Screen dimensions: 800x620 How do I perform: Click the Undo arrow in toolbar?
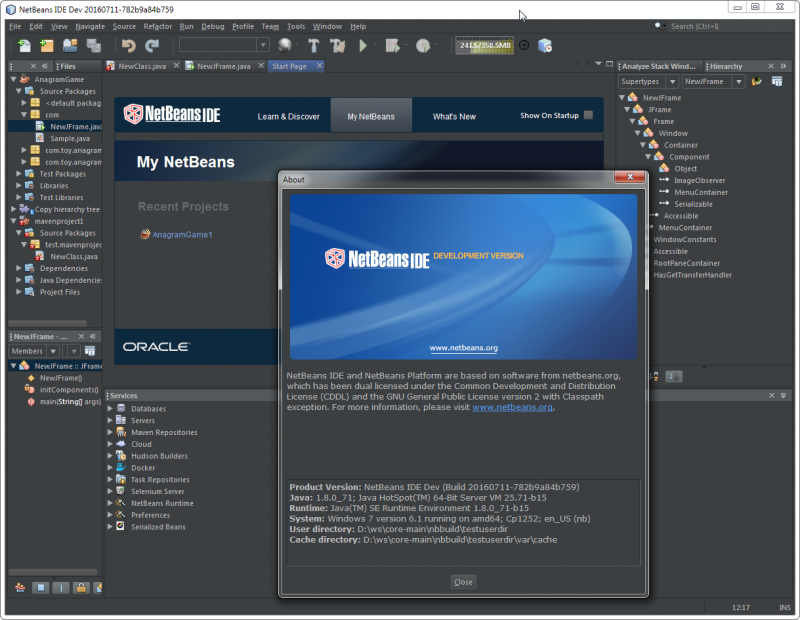point(128,45)
